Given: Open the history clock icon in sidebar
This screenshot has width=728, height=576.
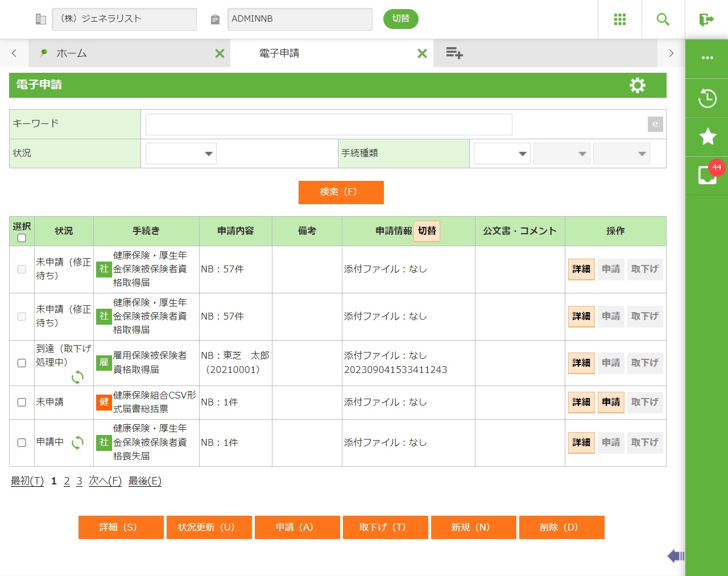Looking at the screenshot, I should [x=707, y=98].
